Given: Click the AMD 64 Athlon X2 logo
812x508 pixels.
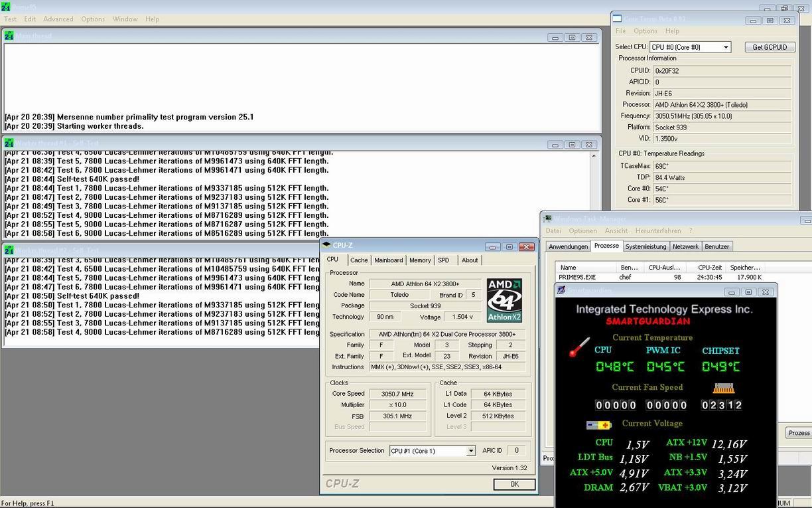Looking at the screenshot, I should point(505,300).
